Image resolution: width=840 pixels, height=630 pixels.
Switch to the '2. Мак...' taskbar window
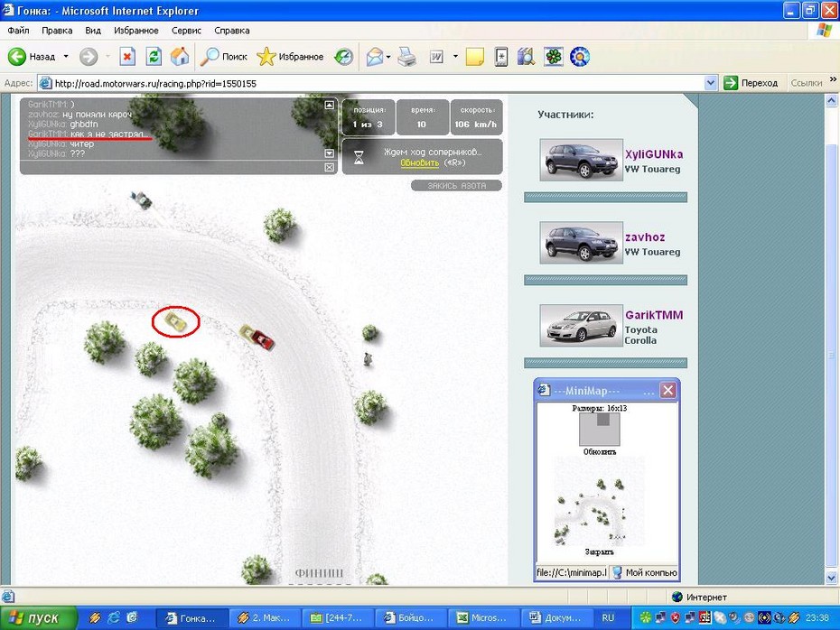266,618
